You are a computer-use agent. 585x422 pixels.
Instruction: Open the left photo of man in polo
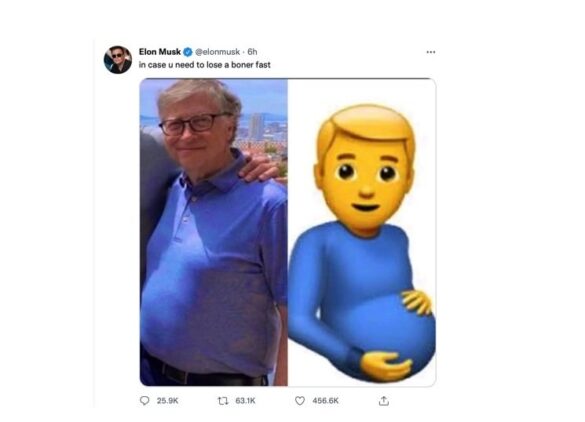pyautogui.click(x=214, y=232)
